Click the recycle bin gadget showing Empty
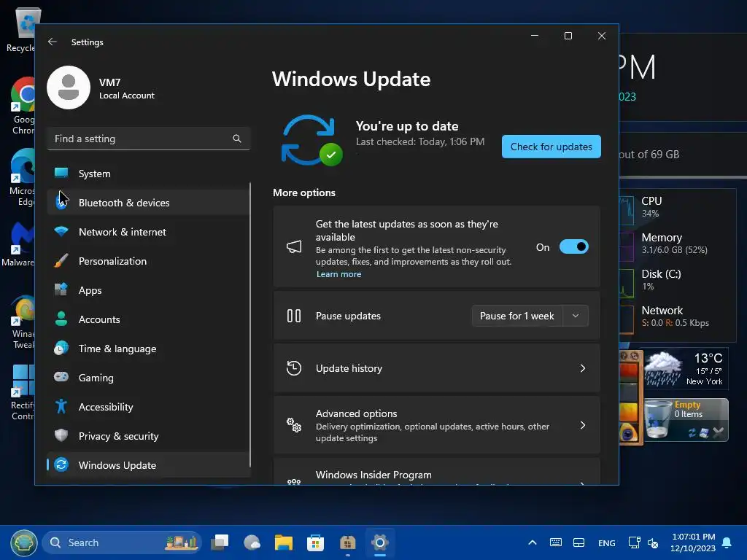The height and width of the screenshot is (560, 747). [686, 419]
